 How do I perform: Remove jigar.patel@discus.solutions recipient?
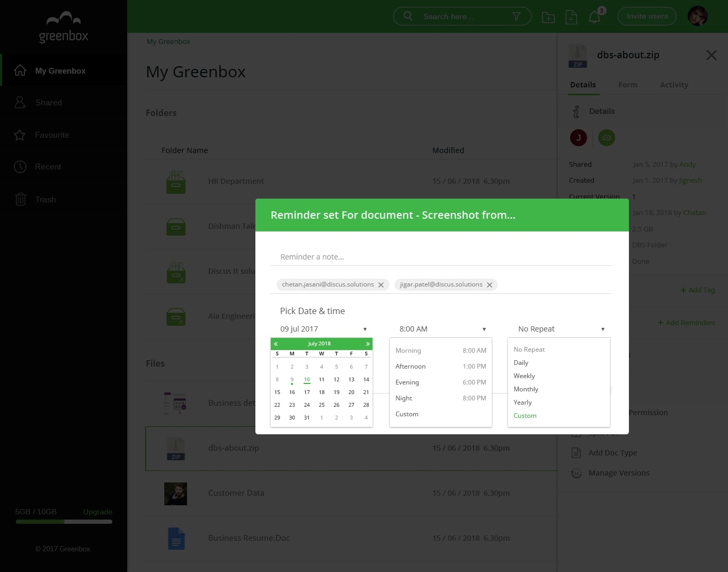(490, 285)
